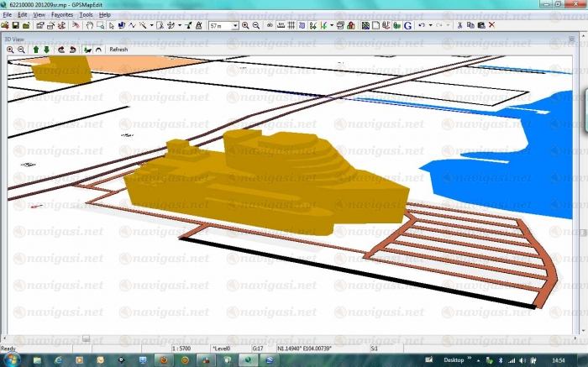Zoom in using 3D View magnifier plus
This screenshot has height=367, width=588.
pyautogui.click(x=10, y=50)
